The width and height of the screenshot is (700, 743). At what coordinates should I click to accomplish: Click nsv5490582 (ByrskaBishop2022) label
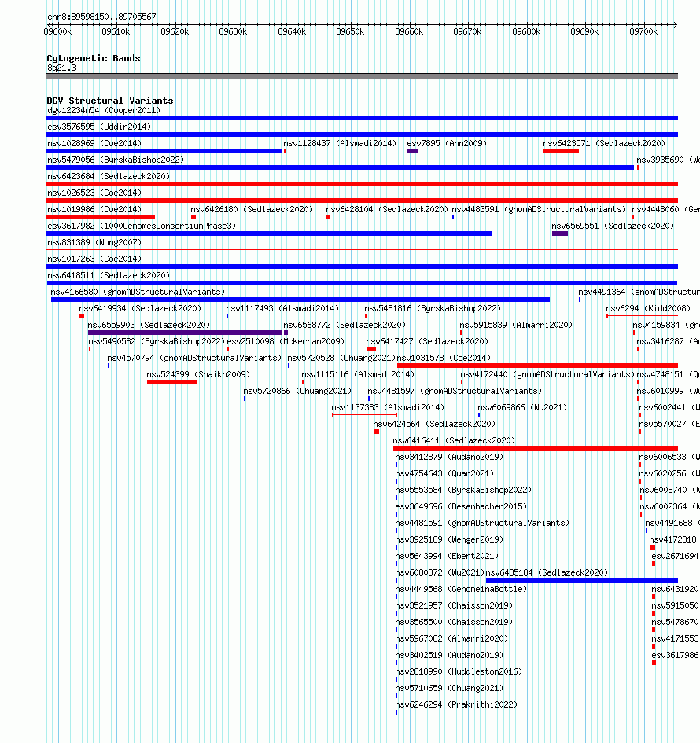tap(157, 342)
